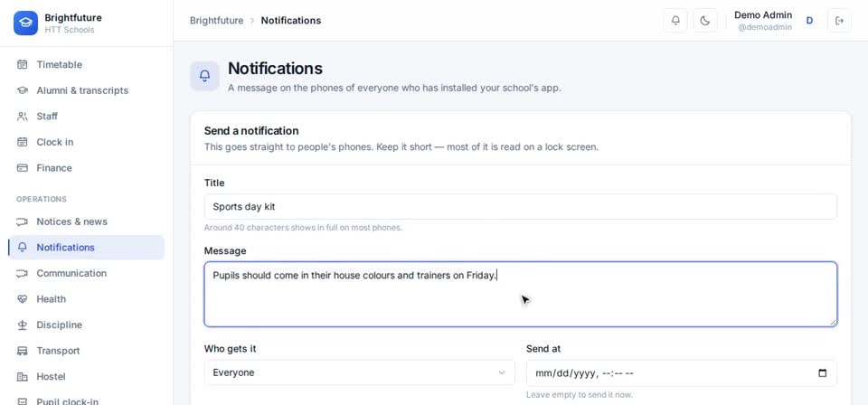
Task: Open the Demo Admin user avatar
Action: point(809,21)
